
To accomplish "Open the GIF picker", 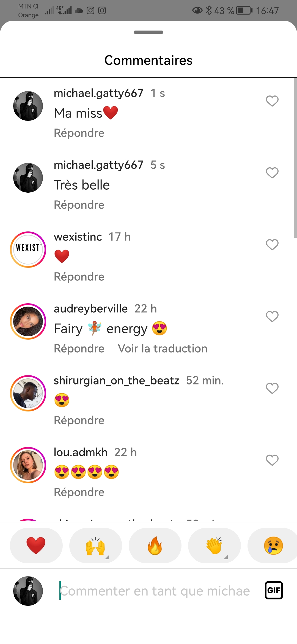I will (274, 590).
